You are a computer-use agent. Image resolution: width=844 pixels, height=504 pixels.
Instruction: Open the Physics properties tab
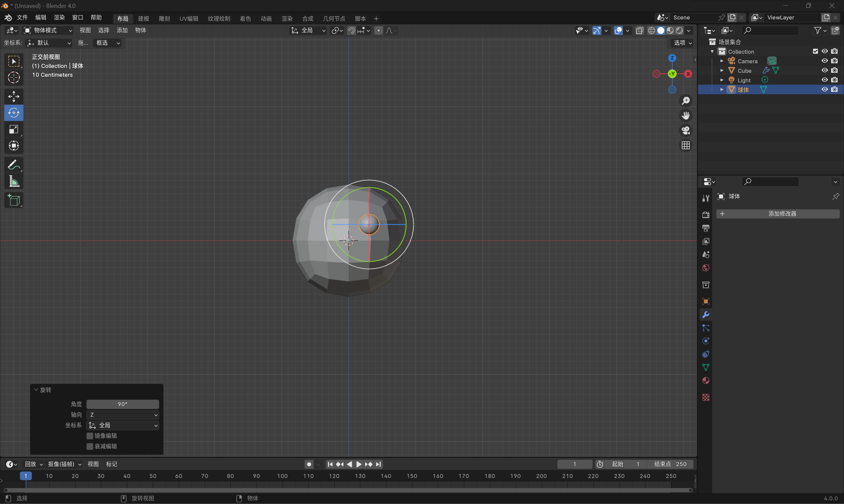tap(706, 341)
